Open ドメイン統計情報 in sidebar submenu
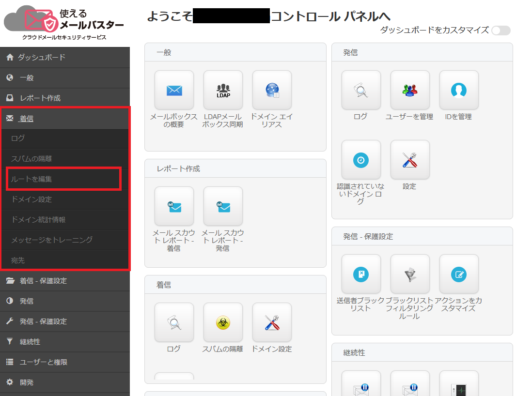The width and height of the screenshot is (532, 396). [65, 220]
